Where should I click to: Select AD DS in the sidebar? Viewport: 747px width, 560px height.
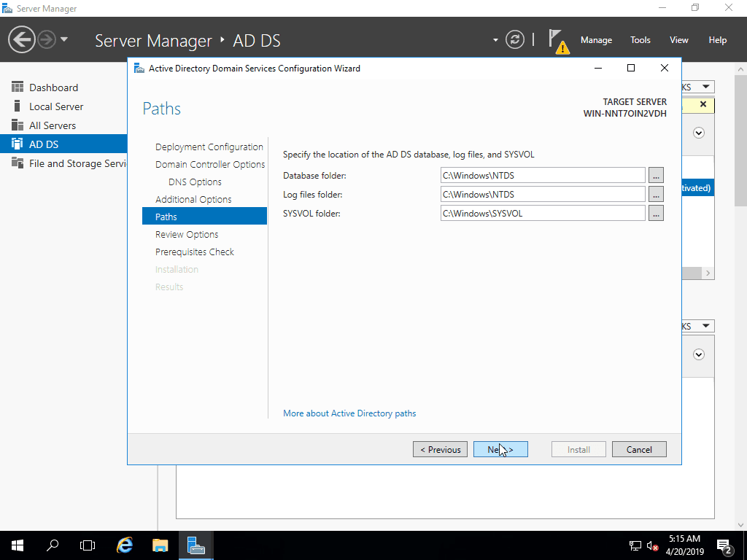[64, 144]
